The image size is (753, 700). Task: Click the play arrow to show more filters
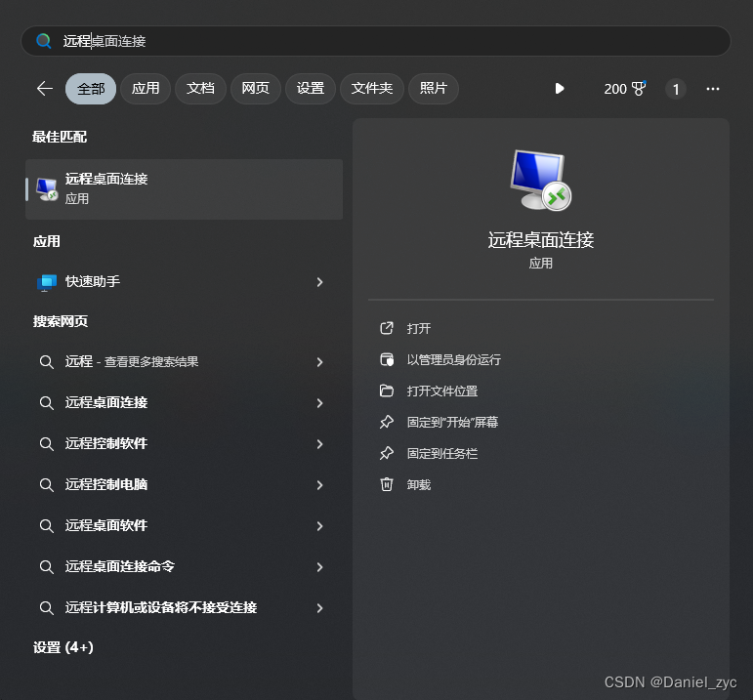[x=560, y=89]
